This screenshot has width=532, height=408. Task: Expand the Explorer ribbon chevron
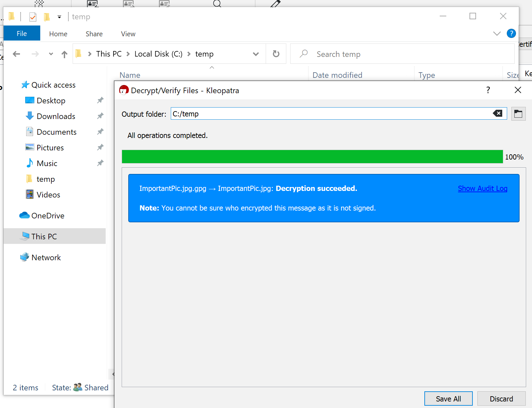tap(497, 33)
